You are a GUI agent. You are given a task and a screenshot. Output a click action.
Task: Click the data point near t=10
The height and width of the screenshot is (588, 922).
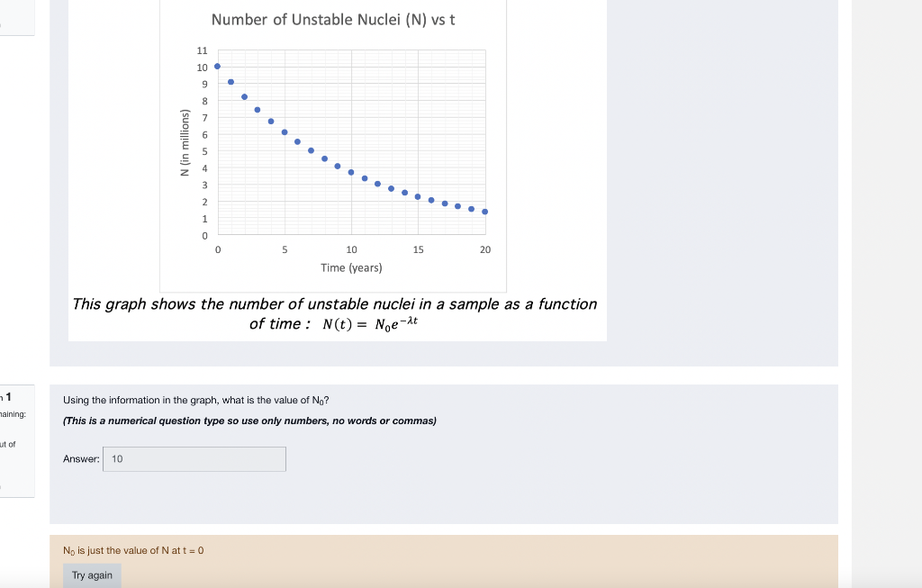(351, 171)
